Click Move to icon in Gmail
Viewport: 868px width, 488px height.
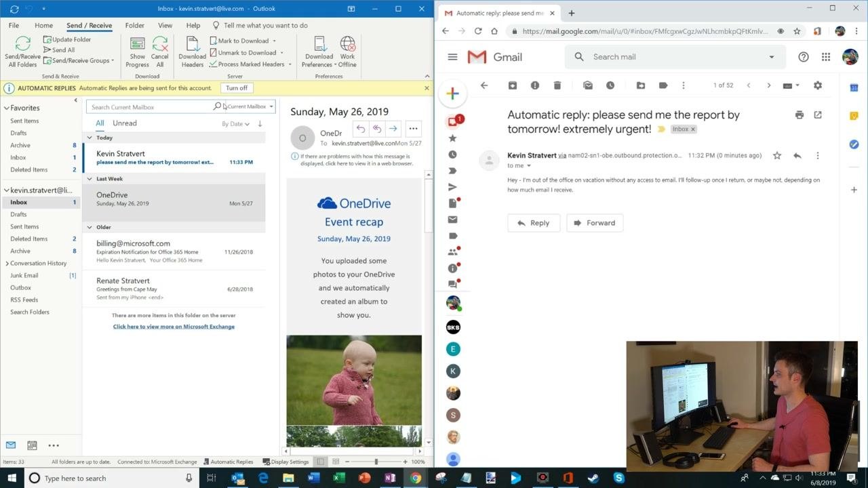tap(641, 85)
